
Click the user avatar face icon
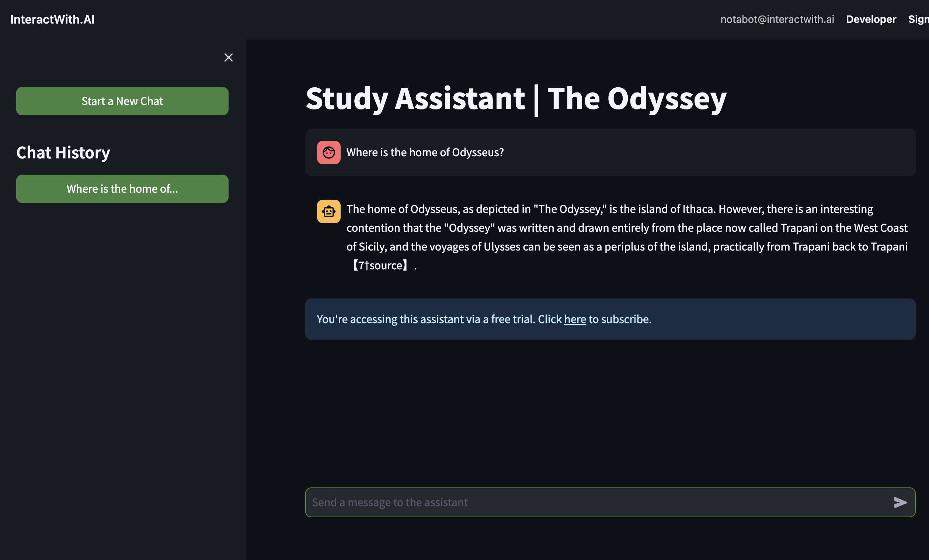point(328,153)
